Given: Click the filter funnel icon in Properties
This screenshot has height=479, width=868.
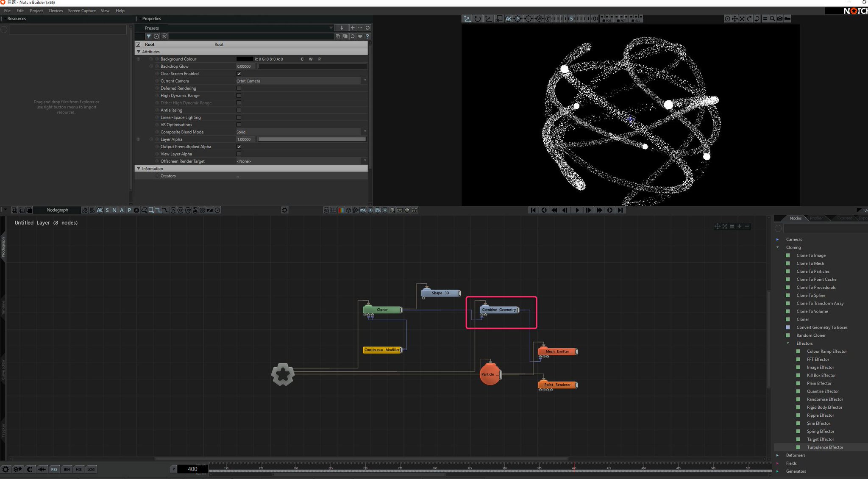Looking at the screenshot, I should click(x=149, y=36).
